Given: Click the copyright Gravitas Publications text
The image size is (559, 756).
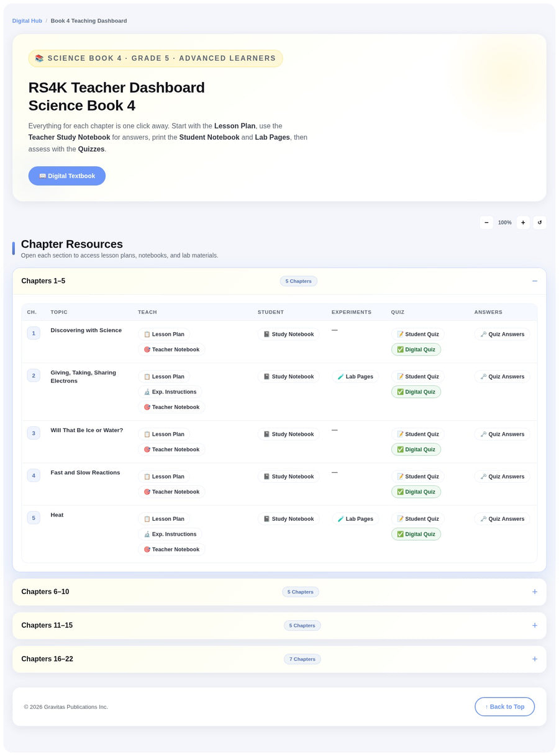Looking at the screenshot, I should [66, 707].
